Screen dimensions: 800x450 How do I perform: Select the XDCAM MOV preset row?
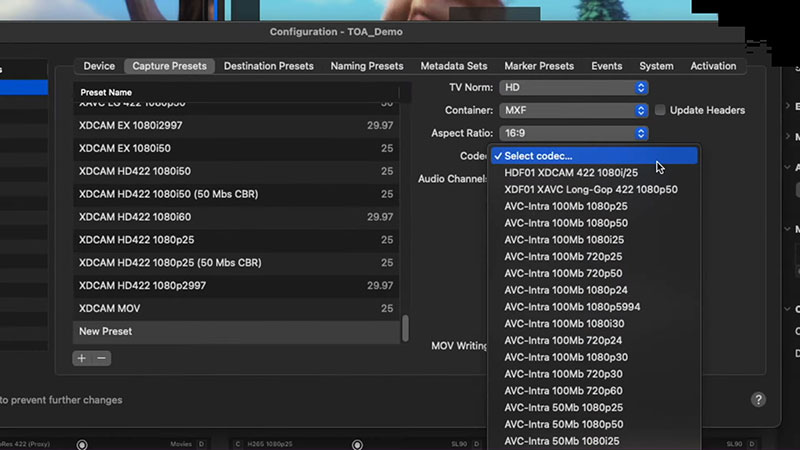point(236,309)
